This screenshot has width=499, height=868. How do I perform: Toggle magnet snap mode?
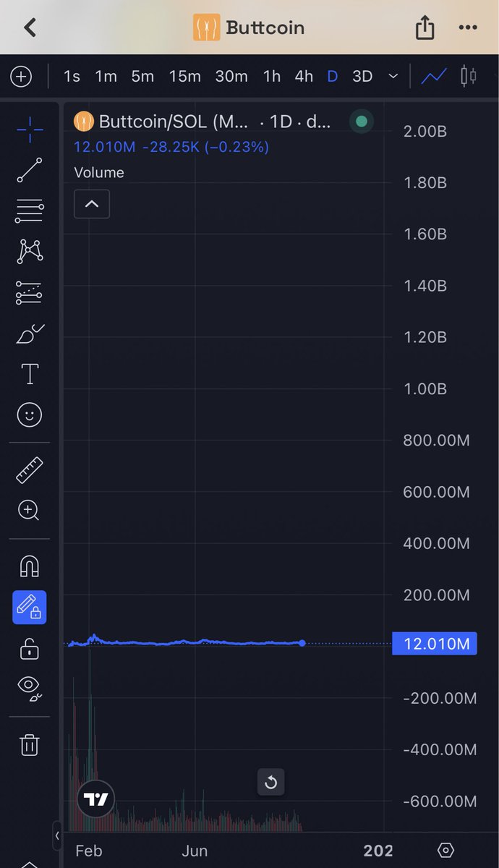[x=30, y=566]
